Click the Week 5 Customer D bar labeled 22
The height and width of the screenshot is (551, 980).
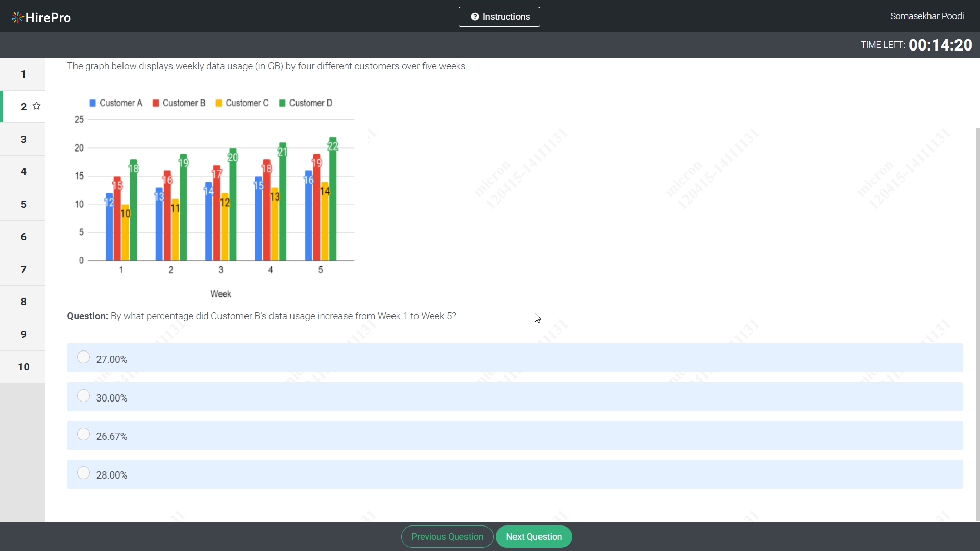point(333,199)
